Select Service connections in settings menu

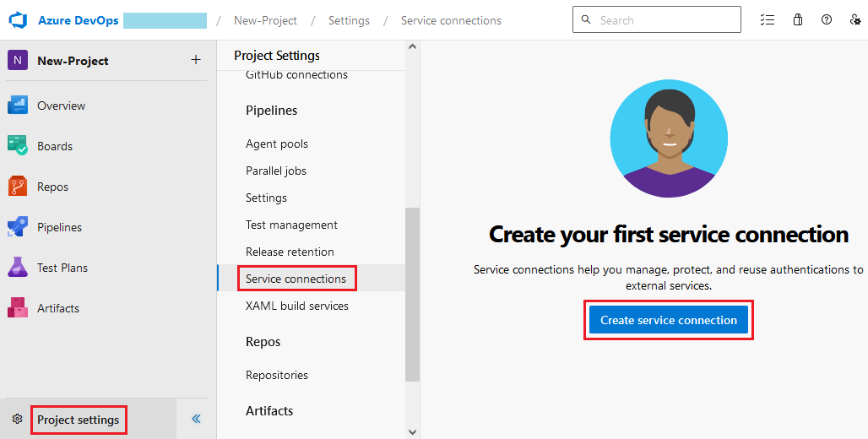tap(296, 279)
